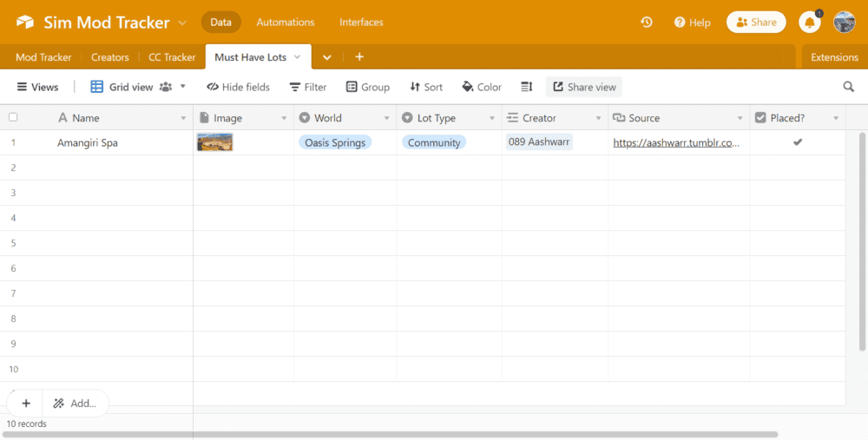Uncheck Placed? for Amangiri Spa

click(798, 142)
